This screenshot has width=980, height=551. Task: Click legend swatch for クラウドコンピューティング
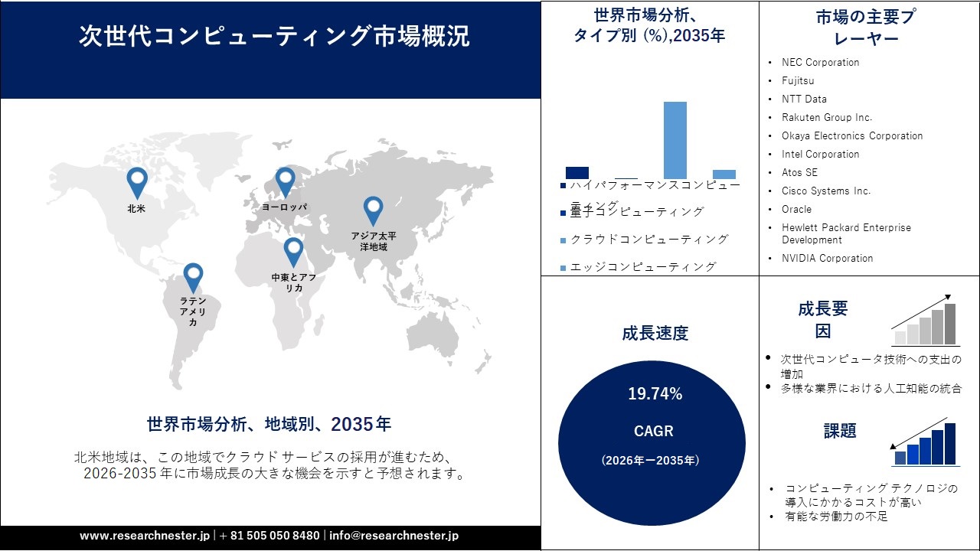point(563,240)
